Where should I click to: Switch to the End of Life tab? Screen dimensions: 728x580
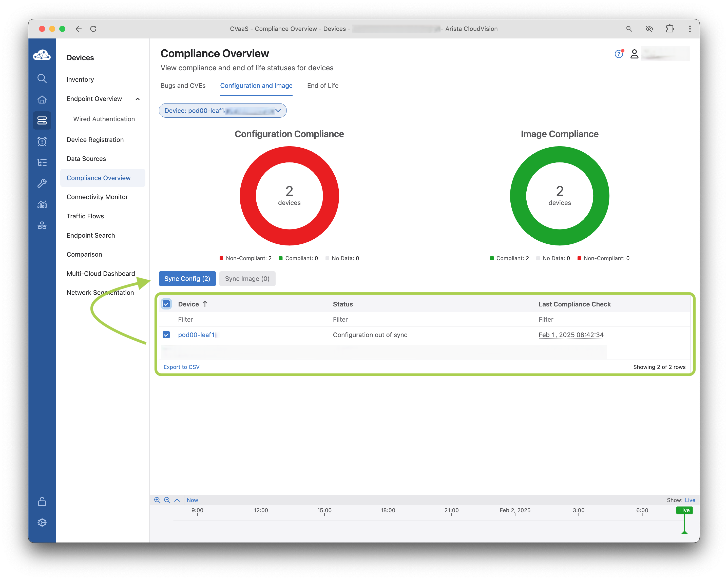tap(322, 86)
